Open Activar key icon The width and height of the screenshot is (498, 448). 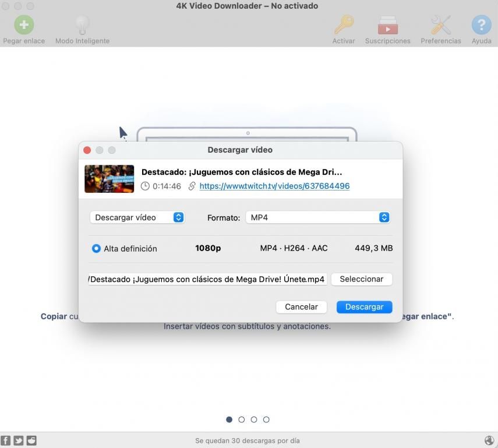[344, 25]
